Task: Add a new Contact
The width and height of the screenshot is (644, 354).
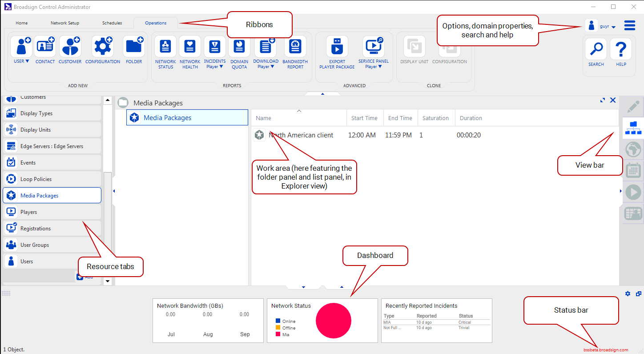Action: 45,47
